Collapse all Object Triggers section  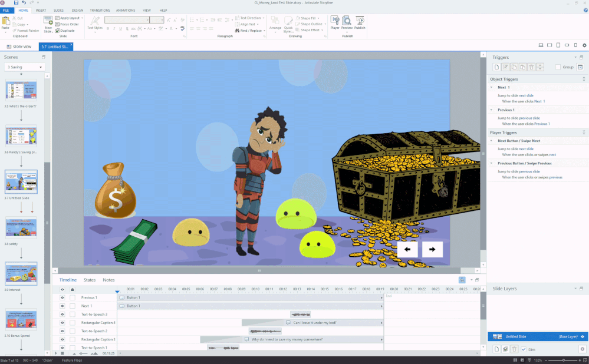(584, 79)
